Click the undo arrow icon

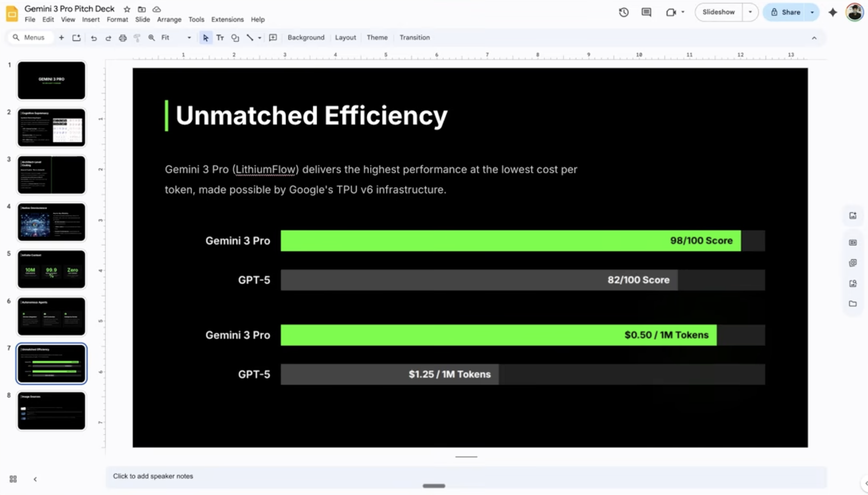(94, 38)
